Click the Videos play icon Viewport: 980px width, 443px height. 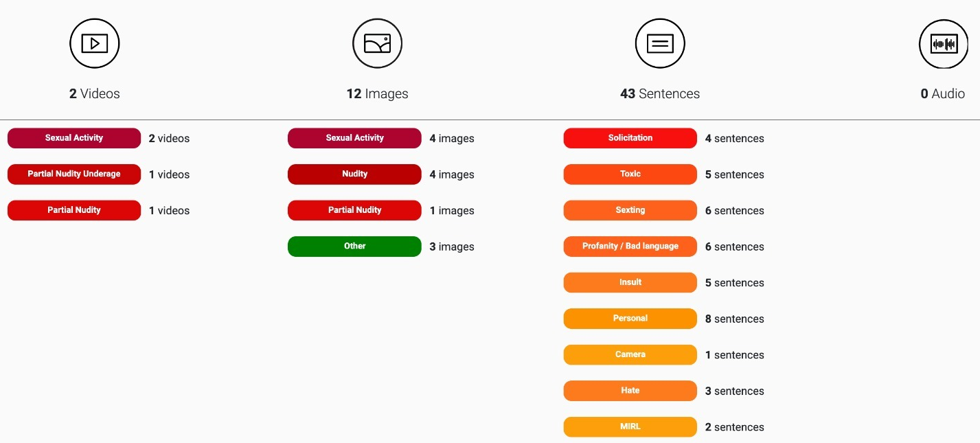pyautogui.click(x=95, y=44)
